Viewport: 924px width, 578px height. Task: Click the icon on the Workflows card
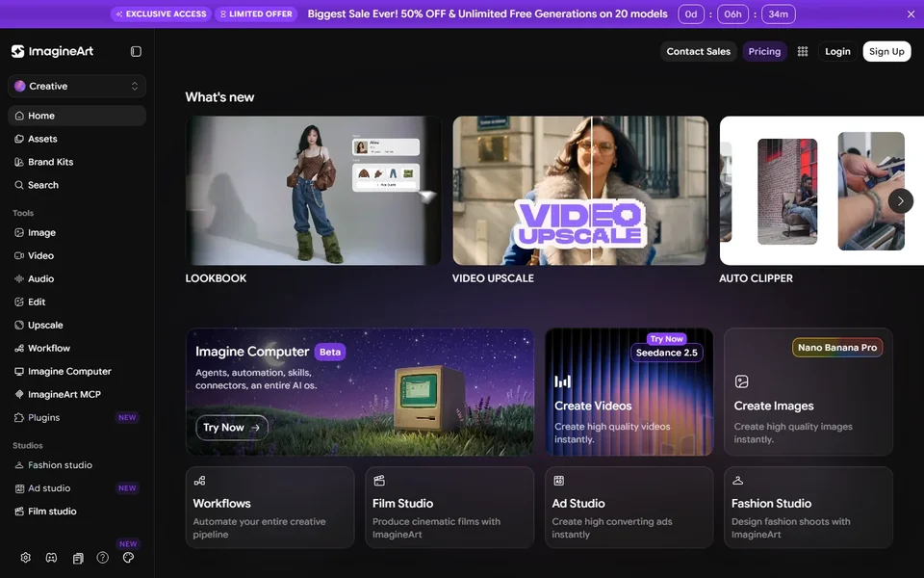[200, 481]
